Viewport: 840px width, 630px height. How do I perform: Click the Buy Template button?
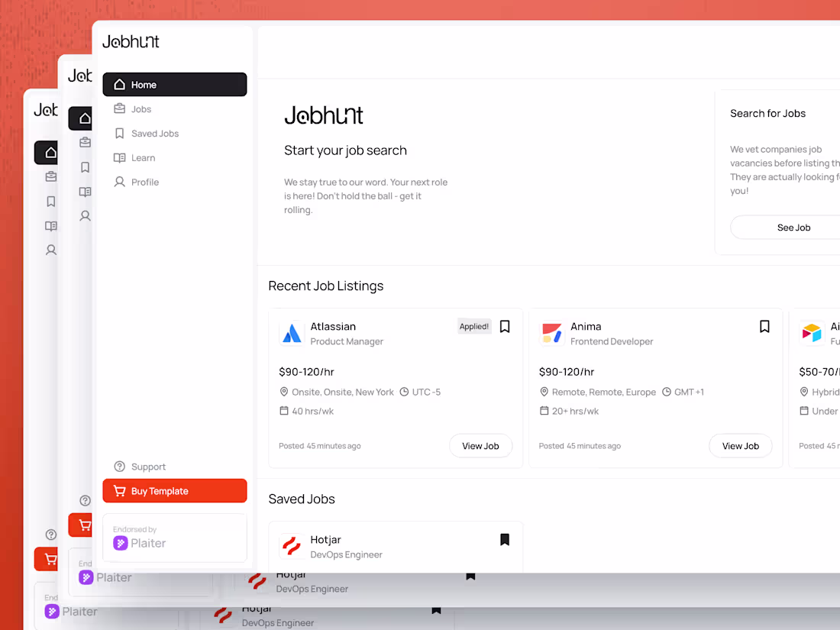click(x=174, y=490)
